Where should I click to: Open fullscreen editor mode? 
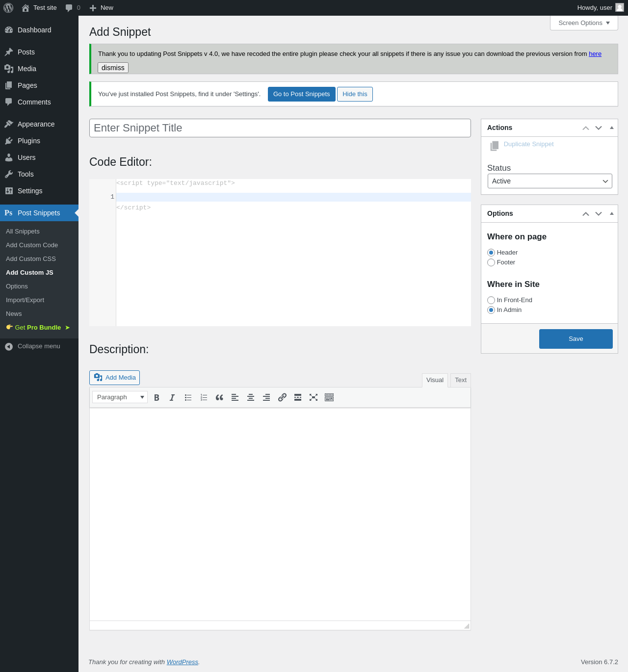314,397
